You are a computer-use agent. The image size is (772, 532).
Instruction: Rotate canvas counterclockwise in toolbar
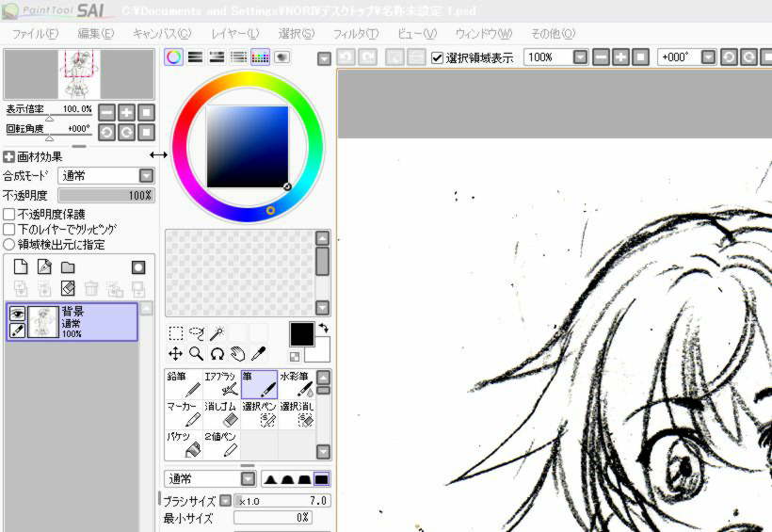coord(729,57)
